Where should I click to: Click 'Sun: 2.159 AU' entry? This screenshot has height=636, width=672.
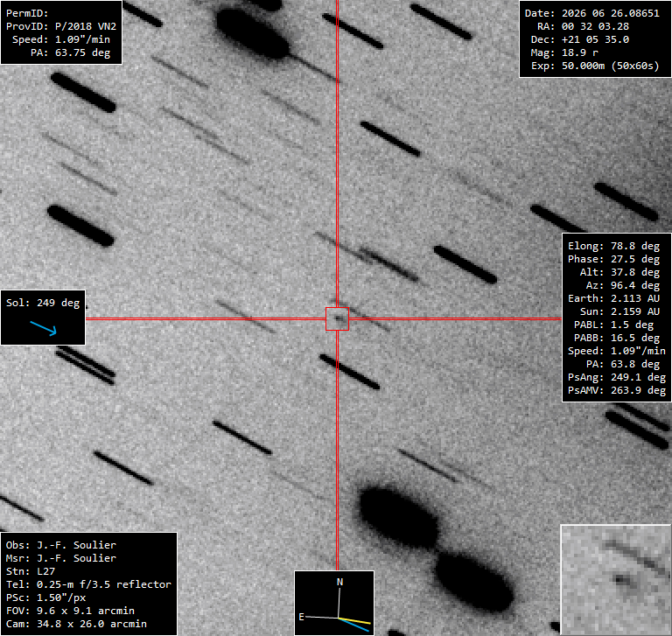pyautogui.click(x=619, y=311)
